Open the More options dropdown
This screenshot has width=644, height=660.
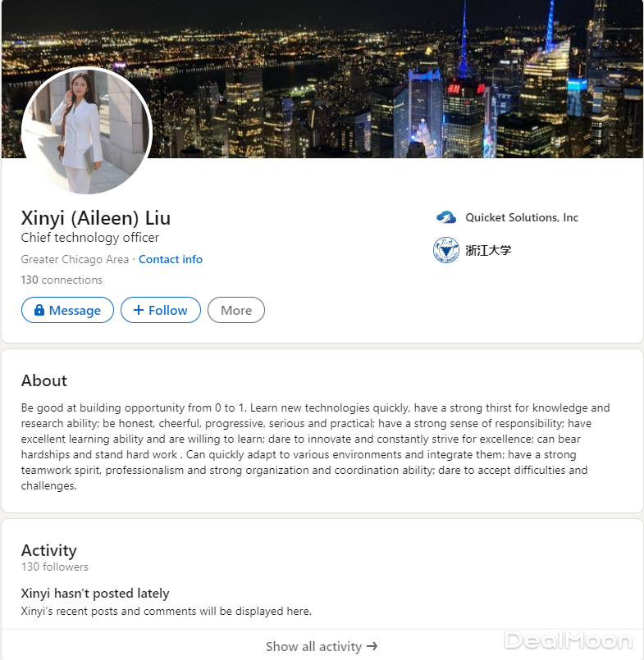click(236, 310)
